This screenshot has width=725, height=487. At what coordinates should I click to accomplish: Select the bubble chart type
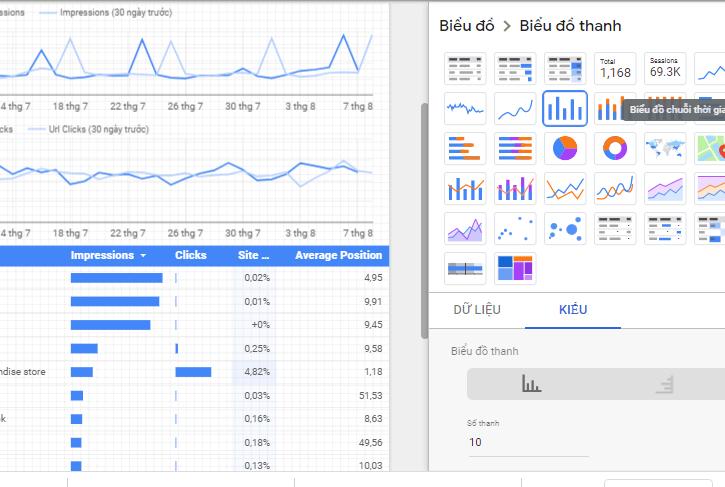[565, 228]
